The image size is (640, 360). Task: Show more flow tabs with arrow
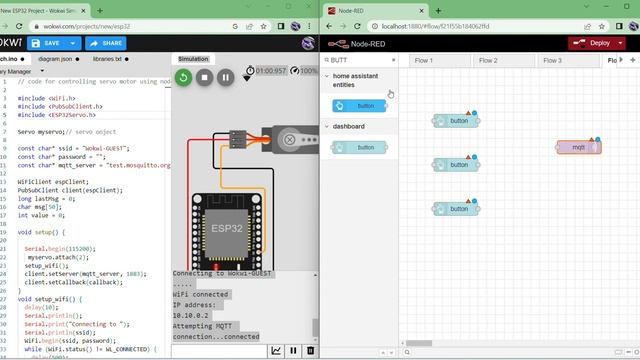click(x=621, y=60)
